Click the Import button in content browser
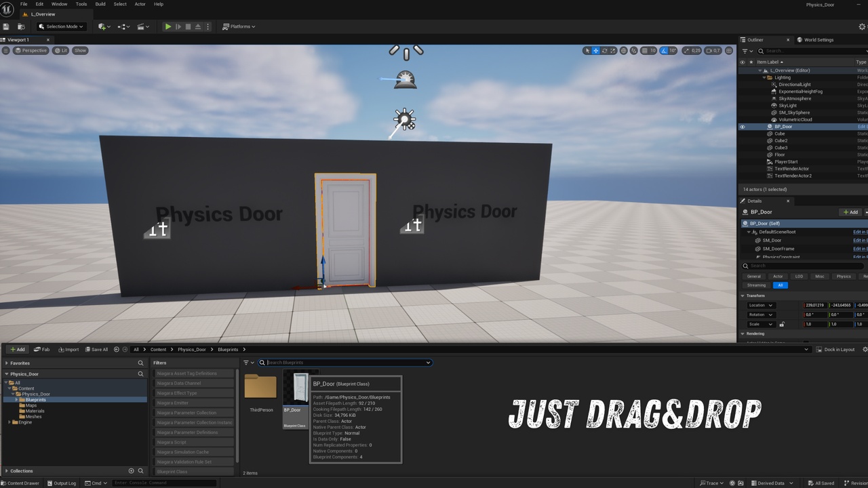The width and height of the screenshot is (868, 488). (68, 349)
